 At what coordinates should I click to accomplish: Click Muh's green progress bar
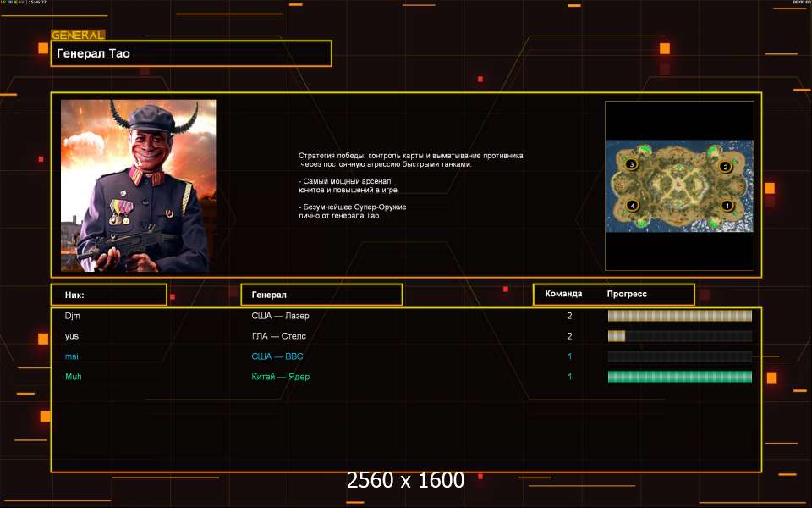[x=680, y=377]
